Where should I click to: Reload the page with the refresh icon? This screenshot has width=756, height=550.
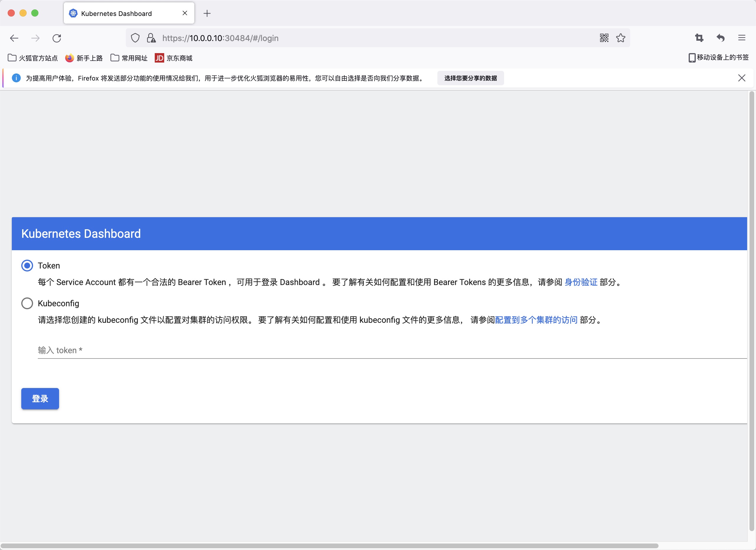57,38
